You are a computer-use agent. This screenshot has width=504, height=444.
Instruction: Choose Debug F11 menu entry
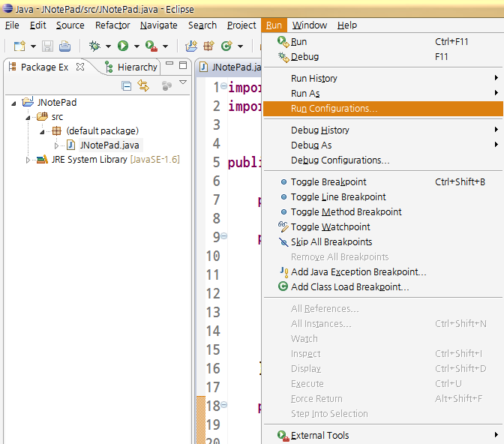383,57
